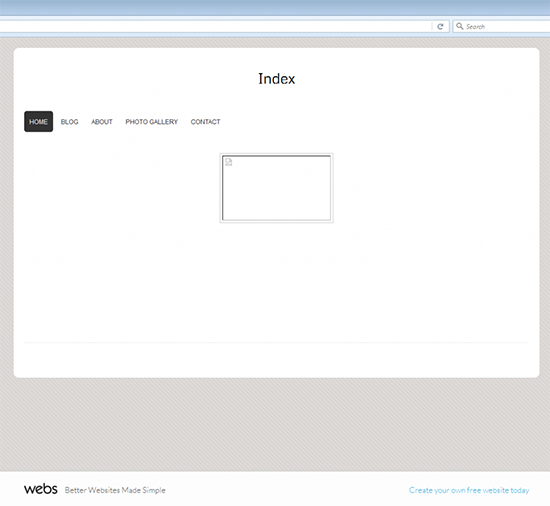Select the empty image placeholder frame
Screen dimensions: 550x506
coord(276,188)
